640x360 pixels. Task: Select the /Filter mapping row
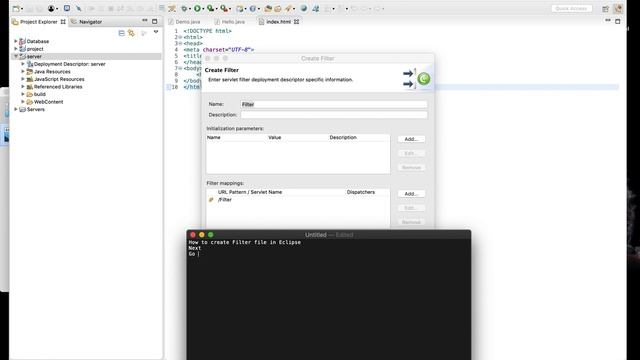[x=298, y=200]
